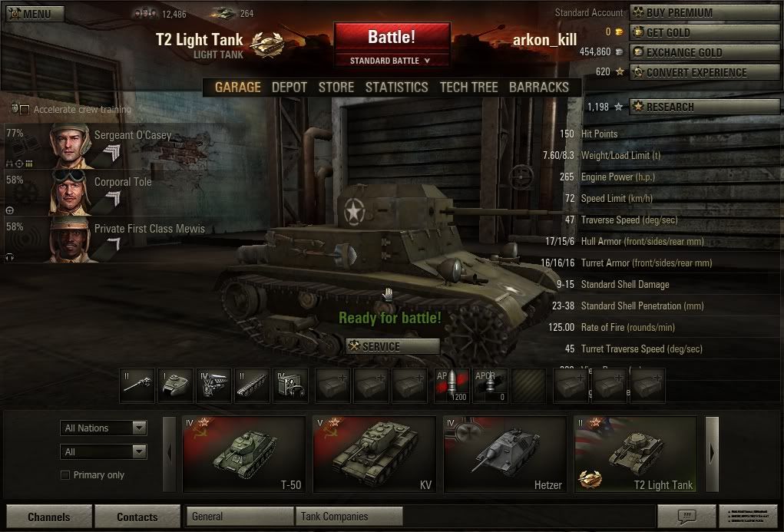Select the APCR shell ammo slot
The height and width of the screenshot is (532, 784).
click(x=491, y=385)
